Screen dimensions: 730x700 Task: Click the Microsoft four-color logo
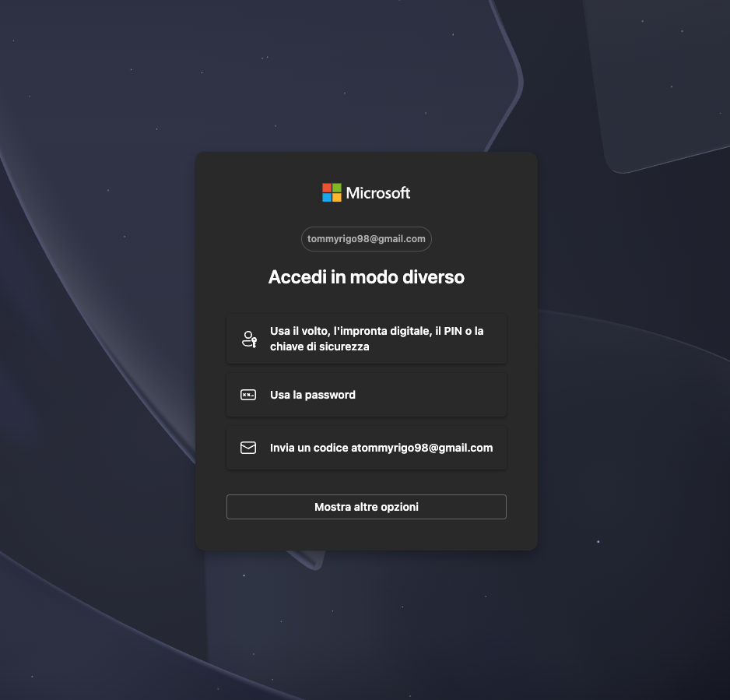pos(332,192)
